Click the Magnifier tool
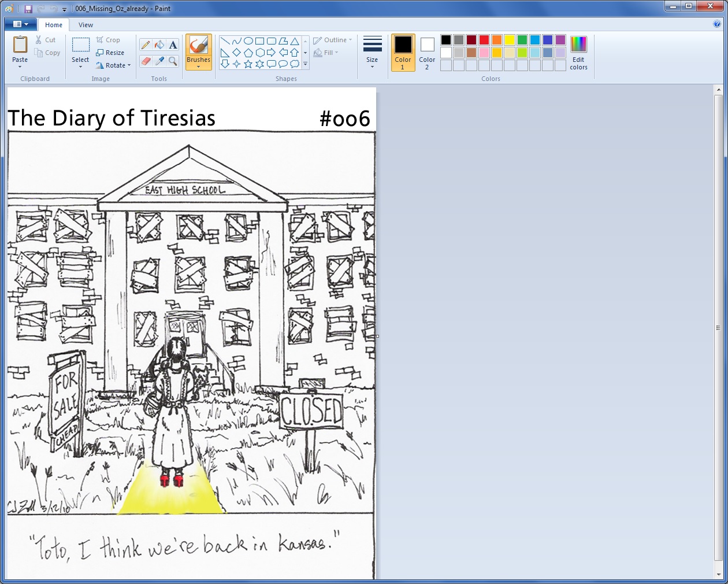This screenshot has height=584, width=728. click(x=173, y=61)
